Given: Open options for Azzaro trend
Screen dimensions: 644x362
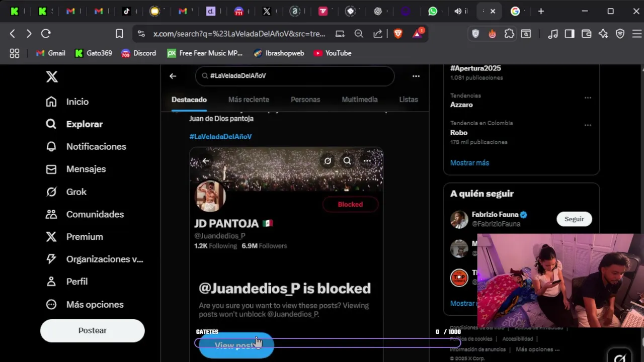Looking at the screenshot, I should pyautogui.click(x=588, y=98).
